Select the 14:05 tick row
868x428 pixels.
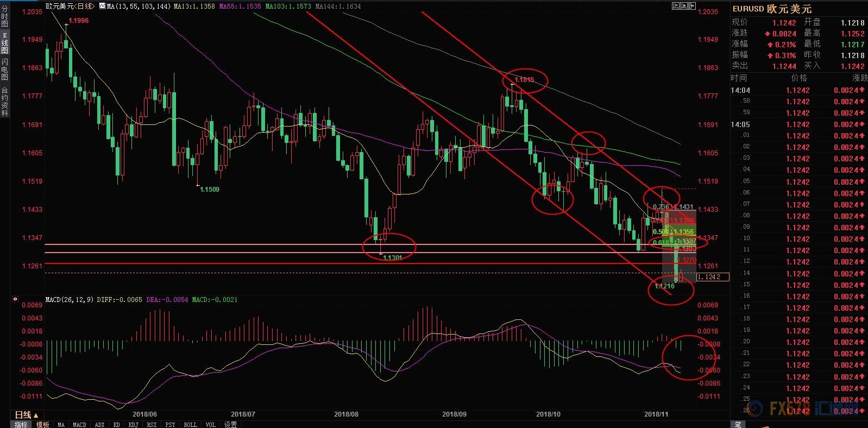799,124
